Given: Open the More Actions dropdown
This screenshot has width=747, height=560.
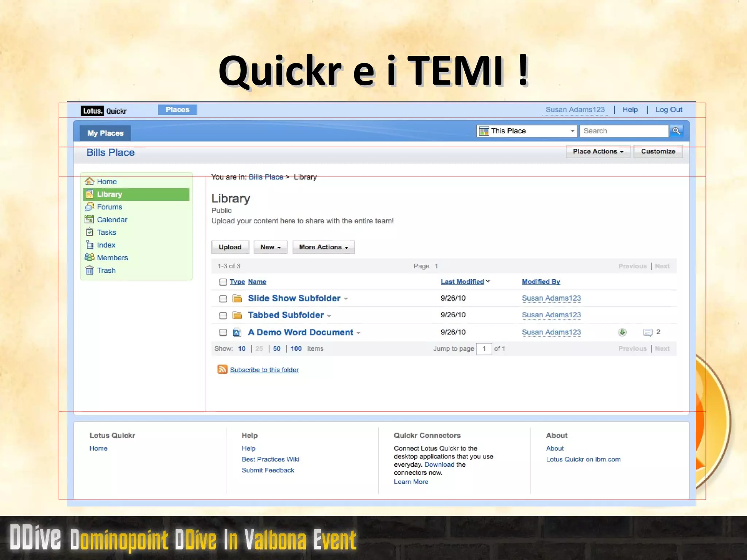Looking at the screenshot, I should 324,247.
